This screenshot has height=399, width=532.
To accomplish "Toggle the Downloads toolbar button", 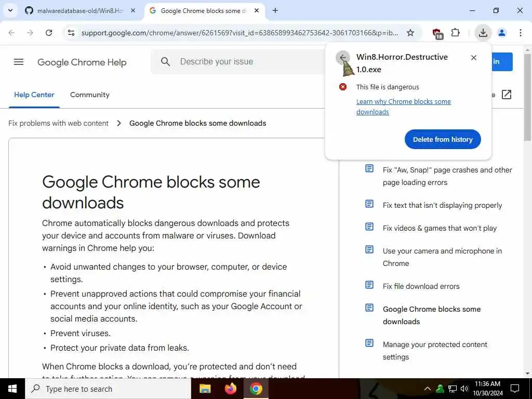I will [483, 33].
